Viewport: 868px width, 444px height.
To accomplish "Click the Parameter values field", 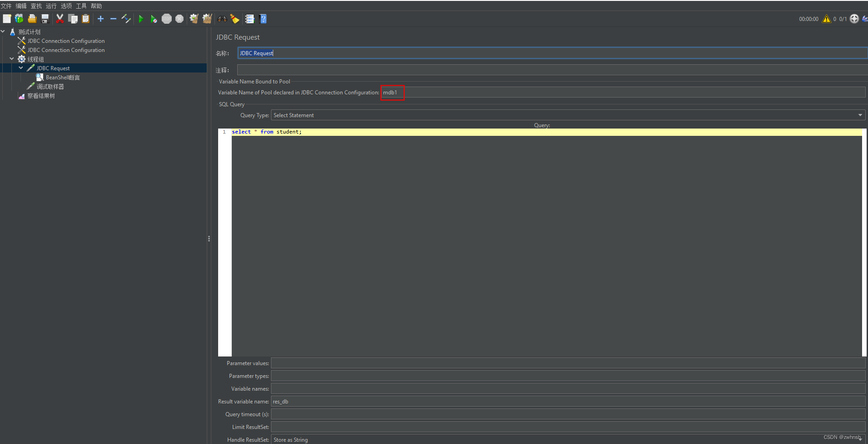I will click(568, 363).
